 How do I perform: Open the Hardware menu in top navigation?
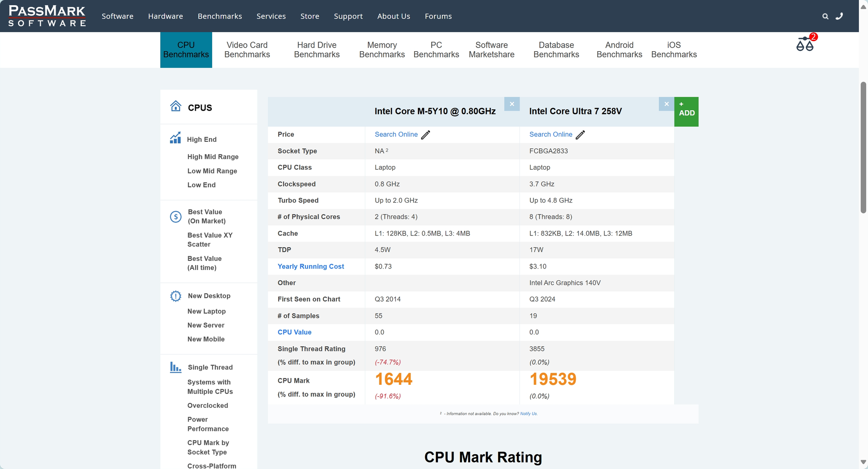click(x=165, y=16)
